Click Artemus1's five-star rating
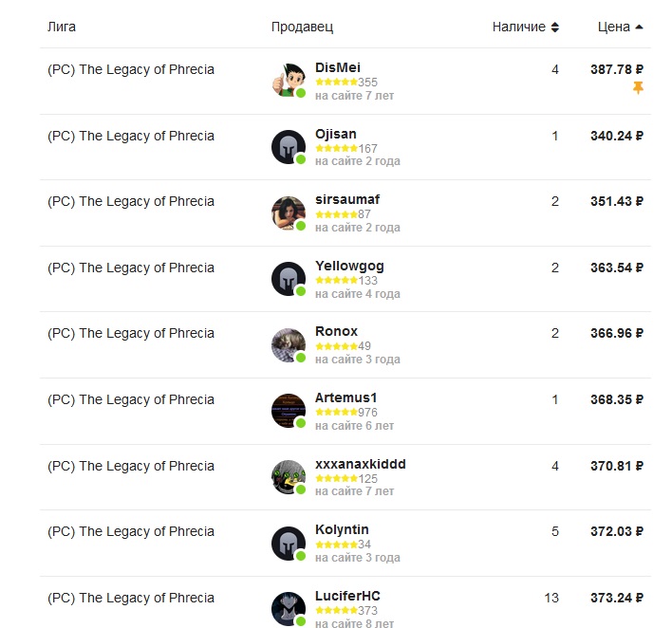 coord(336,413)
